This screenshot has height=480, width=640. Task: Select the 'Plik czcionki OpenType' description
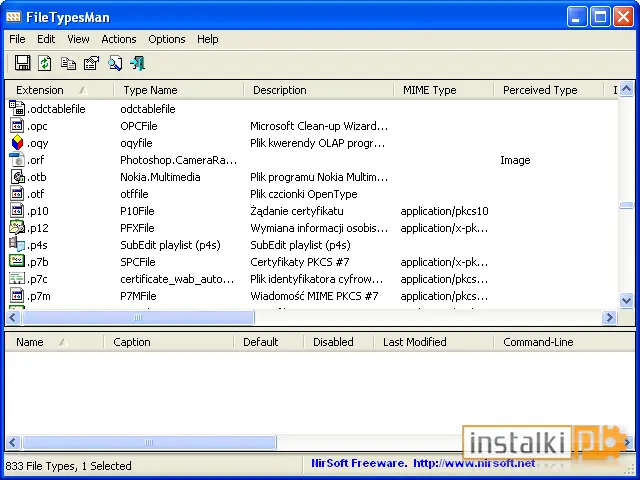coord(304,194)
